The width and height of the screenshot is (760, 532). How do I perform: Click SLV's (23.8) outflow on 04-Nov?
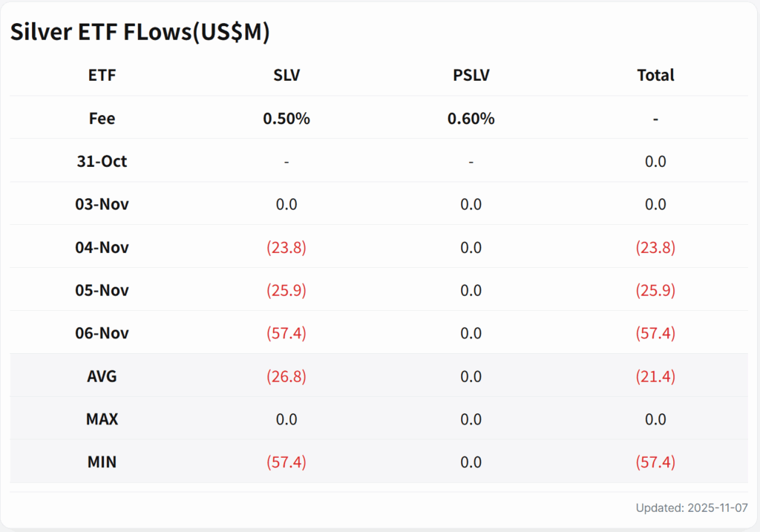click(286, 247)
